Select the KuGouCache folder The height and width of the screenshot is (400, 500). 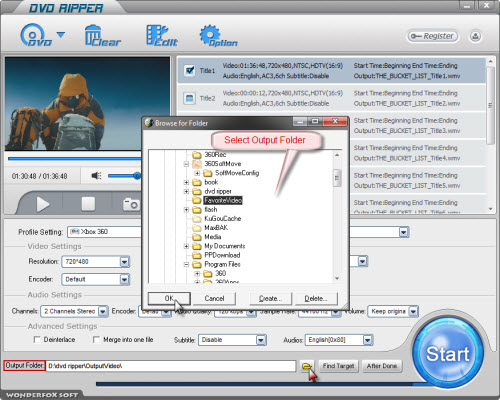(222, 219)
